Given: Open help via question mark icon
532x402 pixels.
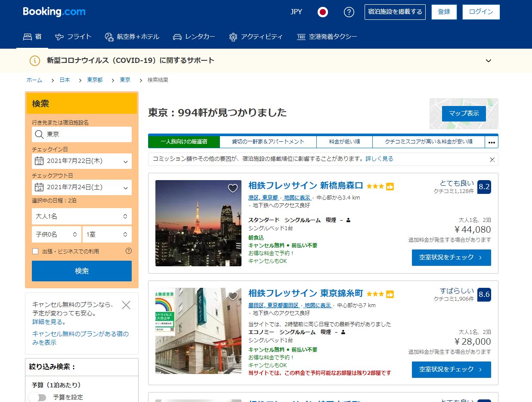Looking at the screenshot, I should point(349,12).
